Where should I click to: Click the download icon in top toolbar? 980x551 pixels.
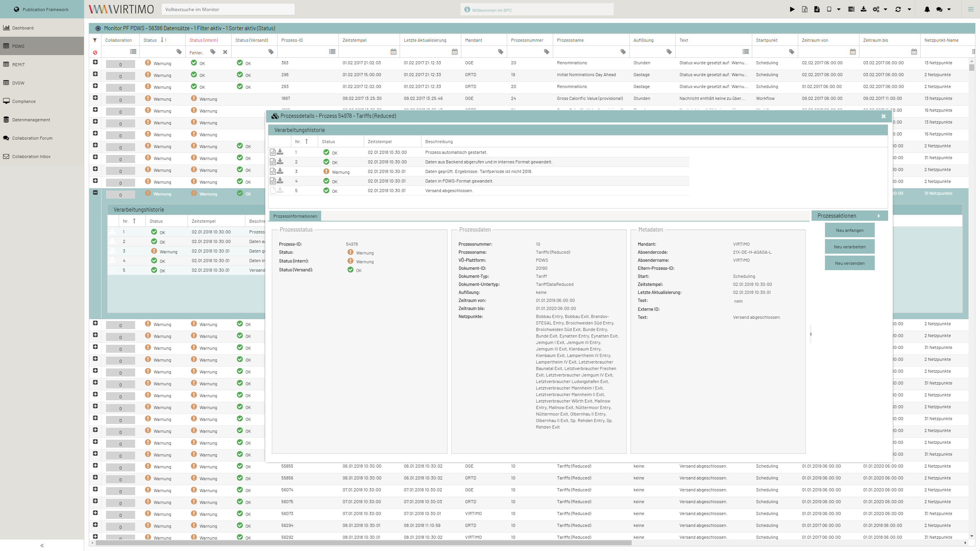click(864, 9)
